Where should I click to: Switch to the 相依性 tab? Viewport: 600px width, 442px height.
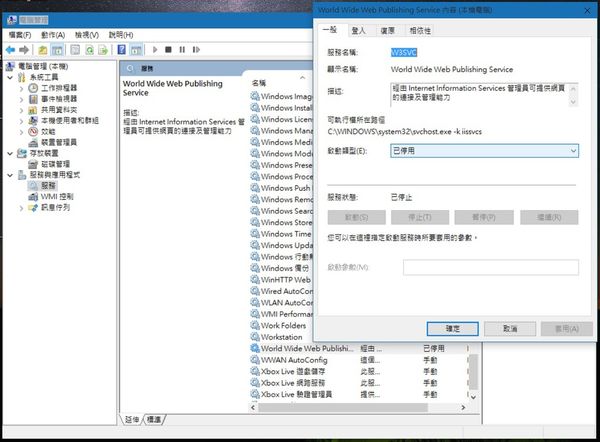click(421, 31)
